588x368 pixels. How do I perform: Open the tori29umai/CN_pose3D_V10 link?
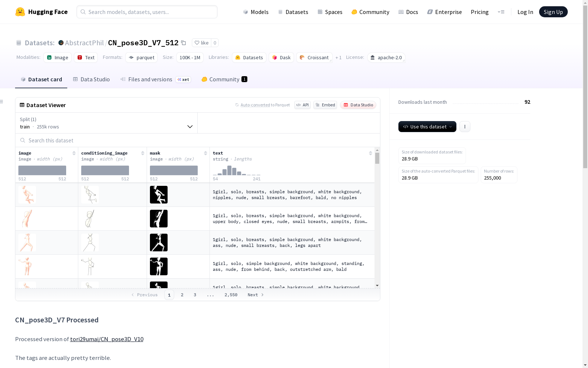click(107, 339)
